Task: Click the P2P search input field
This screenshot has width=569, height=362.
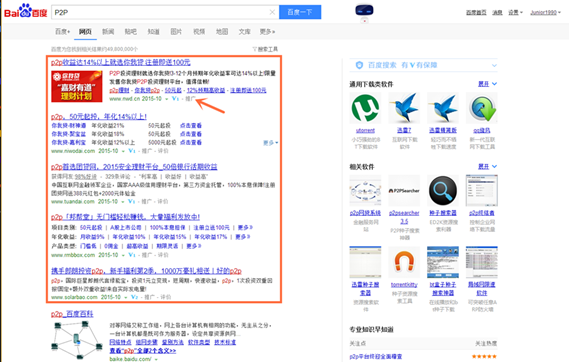Action: coord(165,12)
